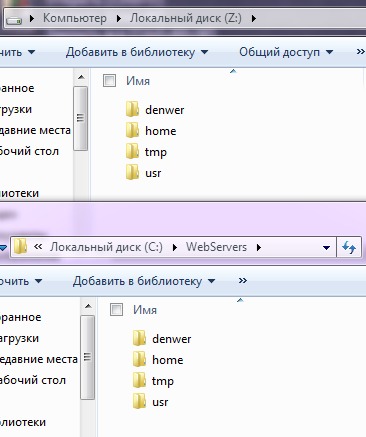Select Недавние места in Z: window sidebar

point(35,130)
